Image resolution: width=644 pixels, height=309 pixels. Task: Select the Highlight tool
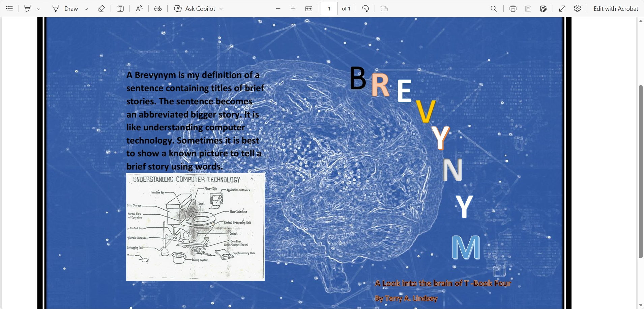tap(28, 8)
